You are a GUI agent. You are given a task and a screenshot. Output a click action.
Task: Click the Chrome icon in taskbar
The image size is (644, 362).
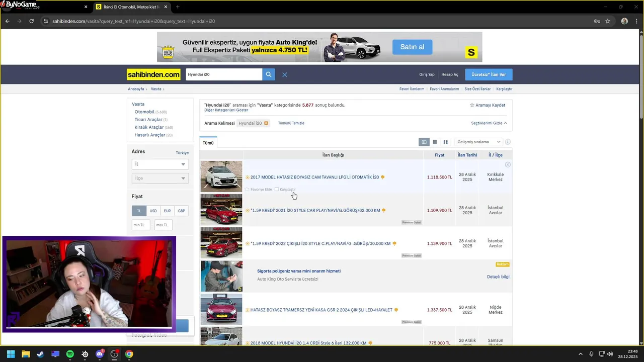tap(129, 354)
